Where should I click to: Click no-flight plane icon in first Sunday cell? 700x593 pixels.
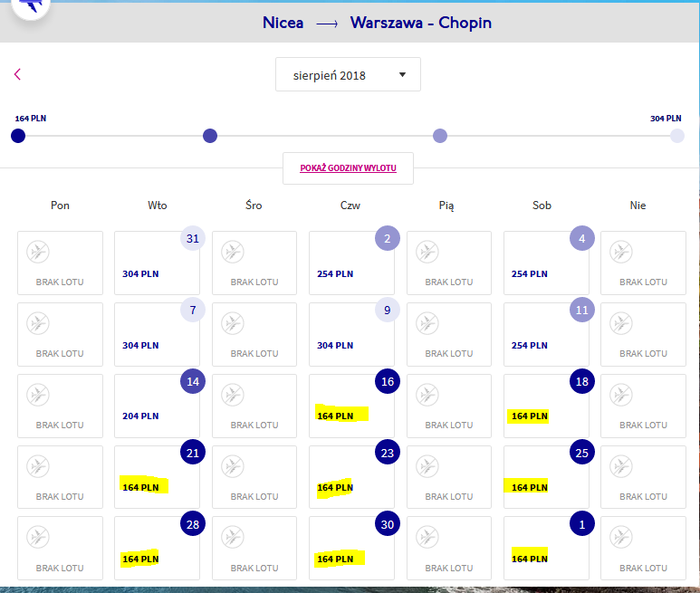tap(621, 252)
